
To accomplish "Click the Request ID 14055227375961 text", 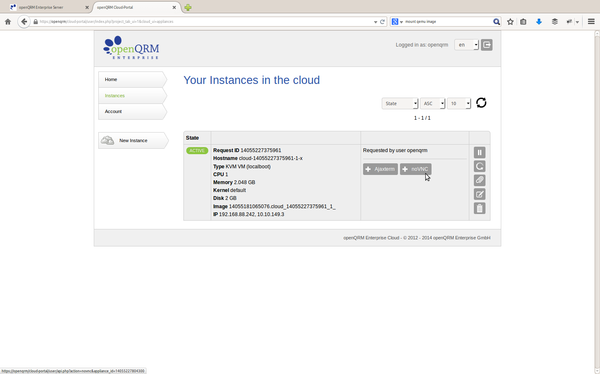I will point(247,150).
